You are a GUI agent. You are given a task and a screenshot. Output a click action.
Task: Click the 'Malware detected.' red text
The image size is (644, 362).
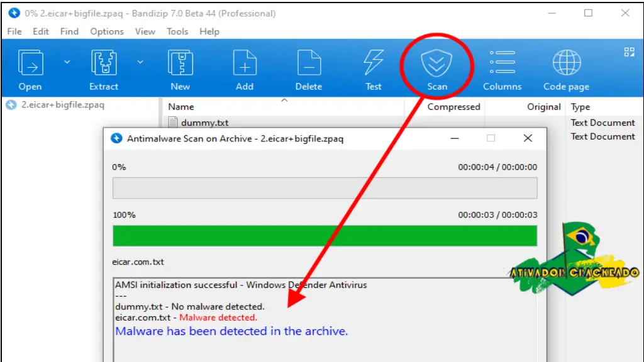218,317
